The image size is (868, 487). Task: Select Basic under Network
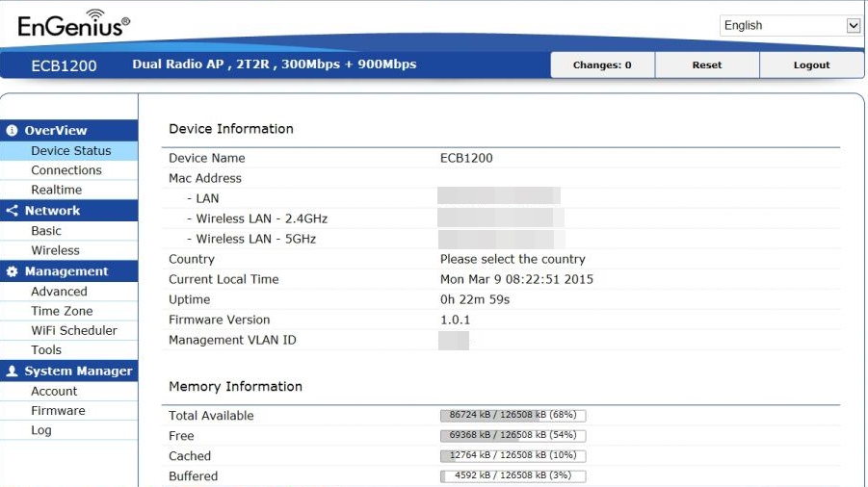(45, 231)
